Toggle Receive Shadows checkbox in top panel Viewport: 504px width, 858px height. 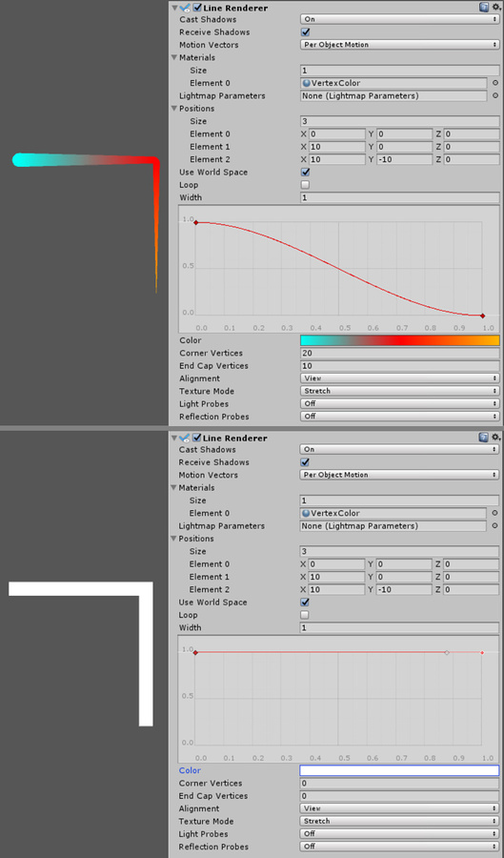tap(306, 32)
